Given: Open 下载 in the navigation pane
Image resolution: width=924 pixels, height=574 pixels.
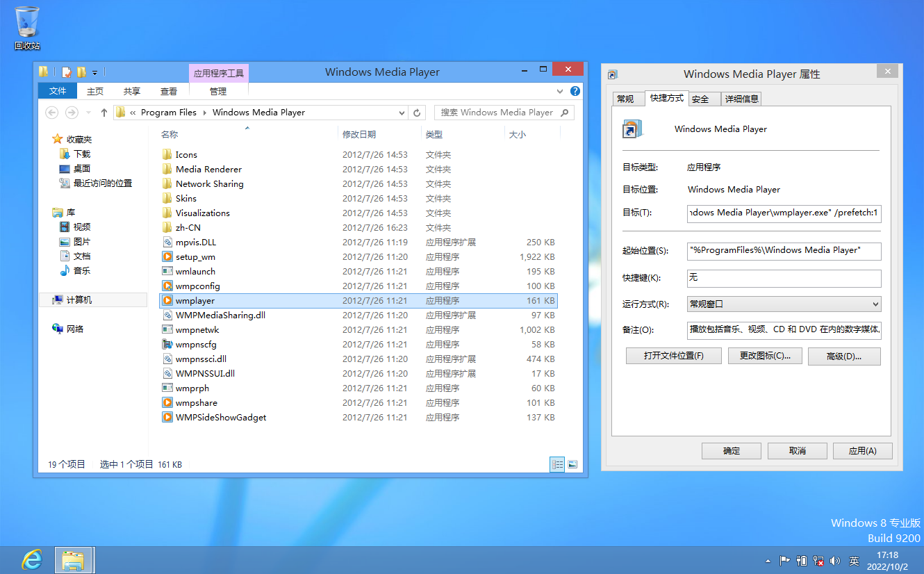Looking at the screenshot, I should 82,154.
